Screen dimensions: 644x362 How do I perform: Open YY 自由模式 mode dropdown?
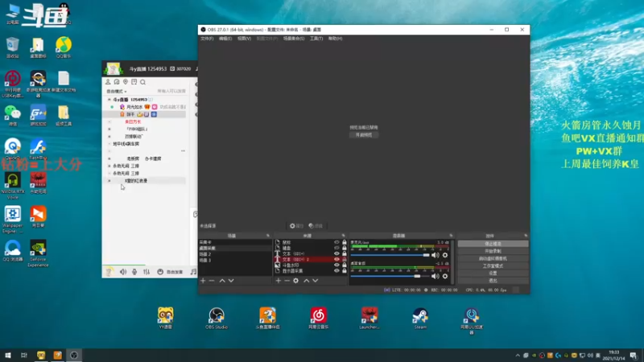117,92
